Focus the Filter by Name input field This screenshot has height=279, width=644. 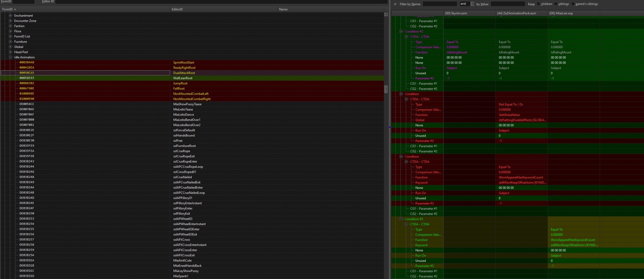pos(440,4)
